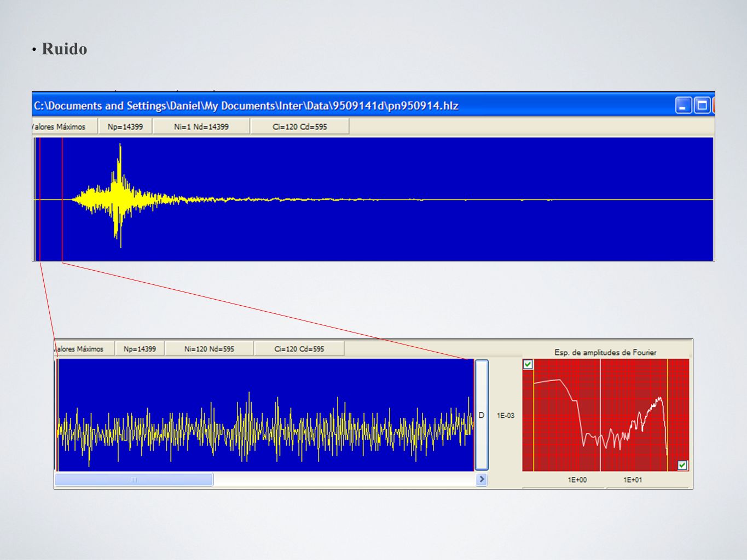Minimize the pn950914.hlz window
The width and height of the screenshot is (747, 560).
click(x=684, y=105)
